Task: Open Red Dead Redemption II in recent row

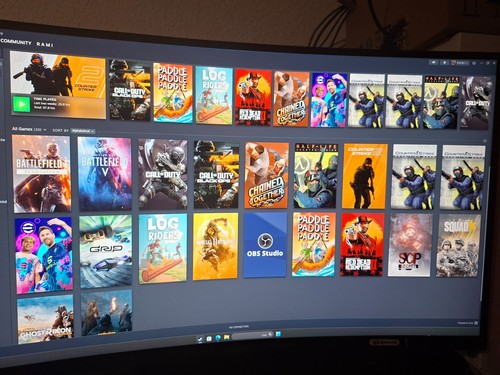Action: tap(253, 97)
